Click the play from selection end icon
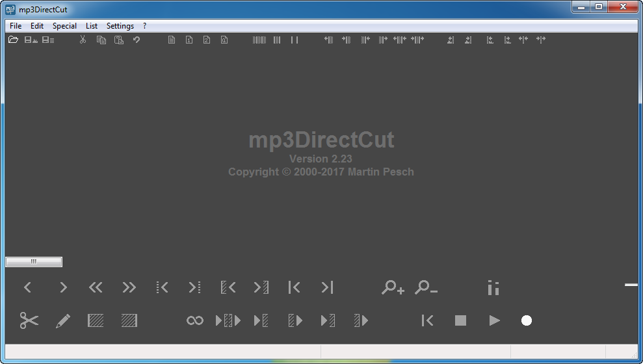643x364 pixels. click(361, 320)
